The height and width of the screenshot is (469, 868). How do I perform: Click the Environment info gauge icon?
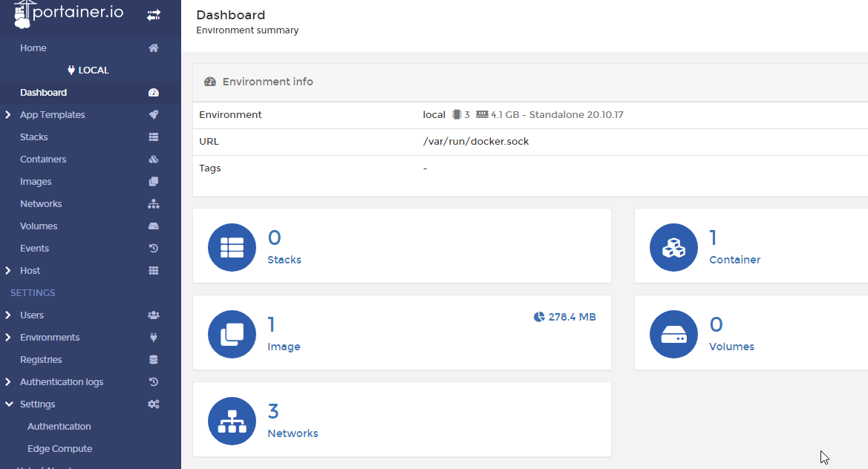[x=210, y=82]
